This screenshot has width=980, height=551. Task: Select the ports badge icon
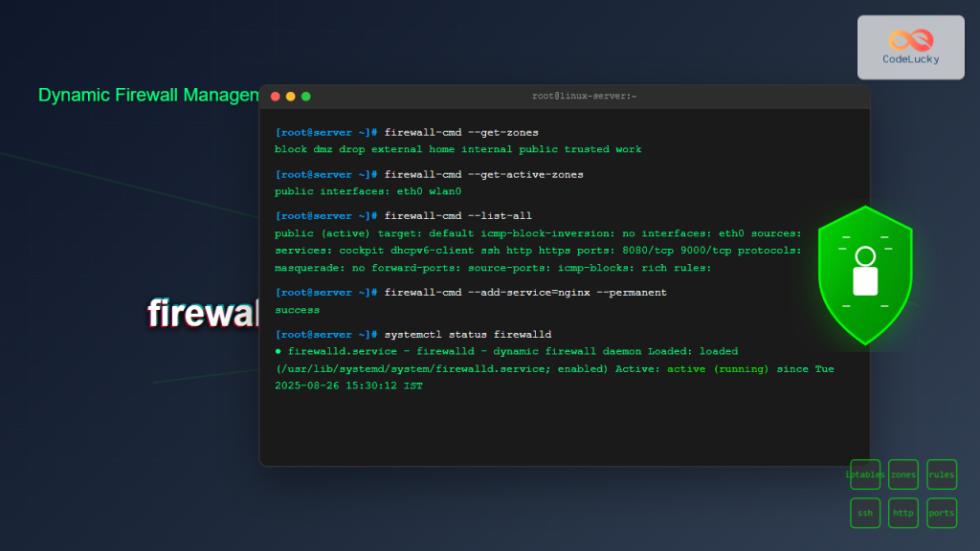(x=942, y=513)
